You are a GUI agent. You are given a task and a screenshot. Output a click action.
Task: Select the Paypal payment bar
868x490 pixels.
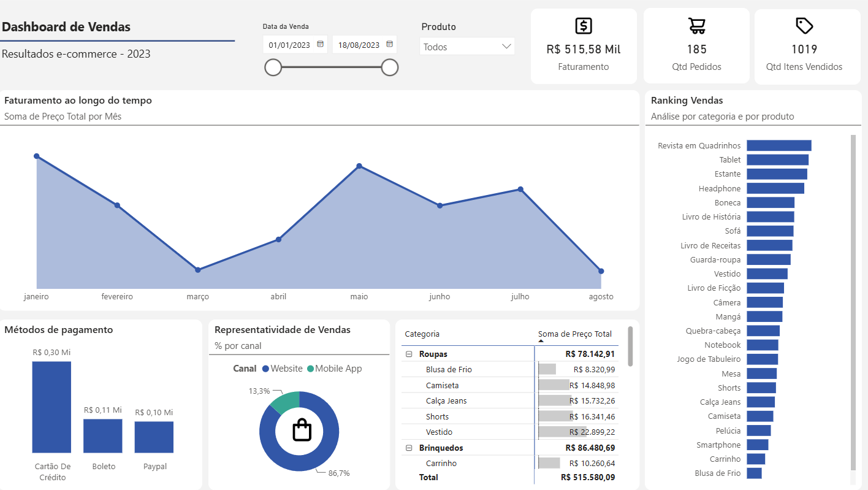click(x=154, y=437)
